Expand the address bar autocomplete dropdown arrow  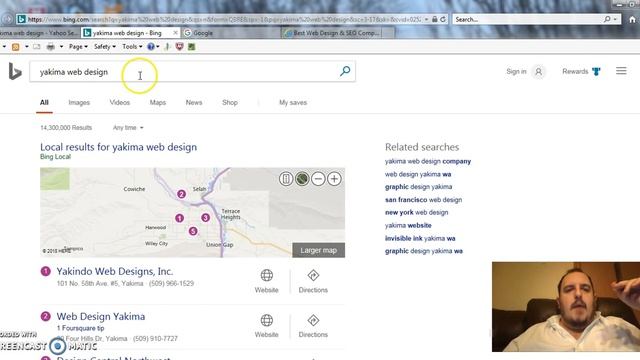[x=427, y=19]
